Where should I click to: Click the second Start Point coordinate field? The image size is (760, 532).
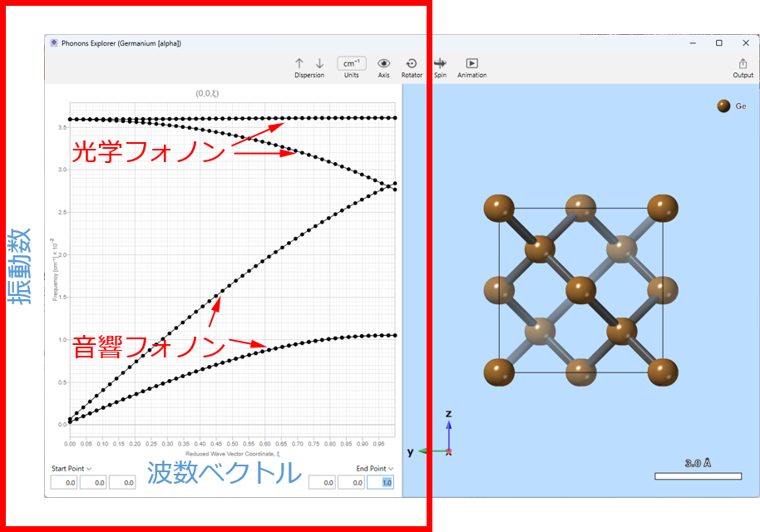click(93, 483)
